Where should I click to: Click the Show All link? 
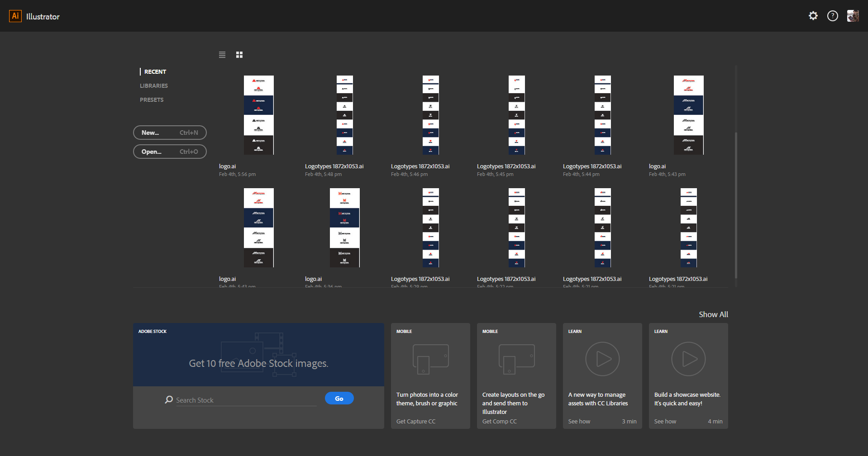point(713,314)
